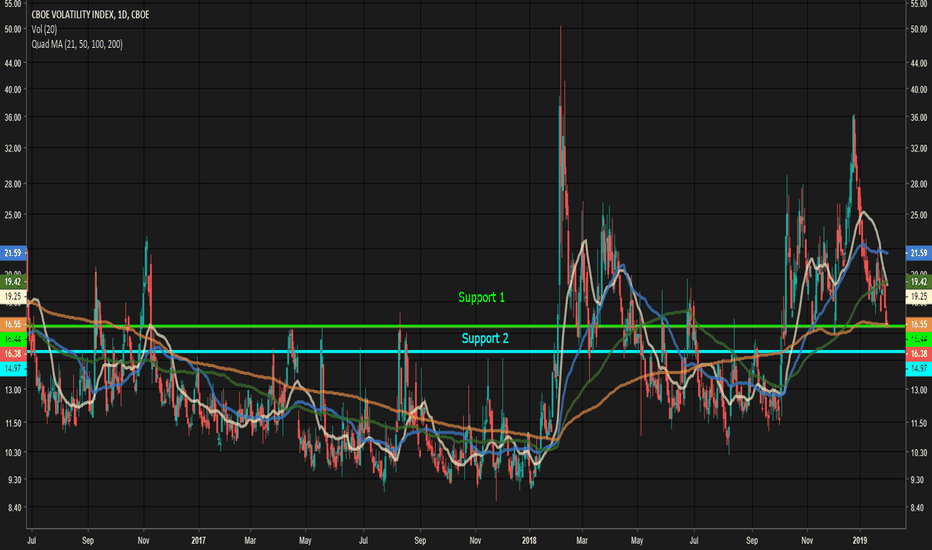Select the orange 16.55 tag on left axis
The image size is (932, 550).
click(13, 324)
